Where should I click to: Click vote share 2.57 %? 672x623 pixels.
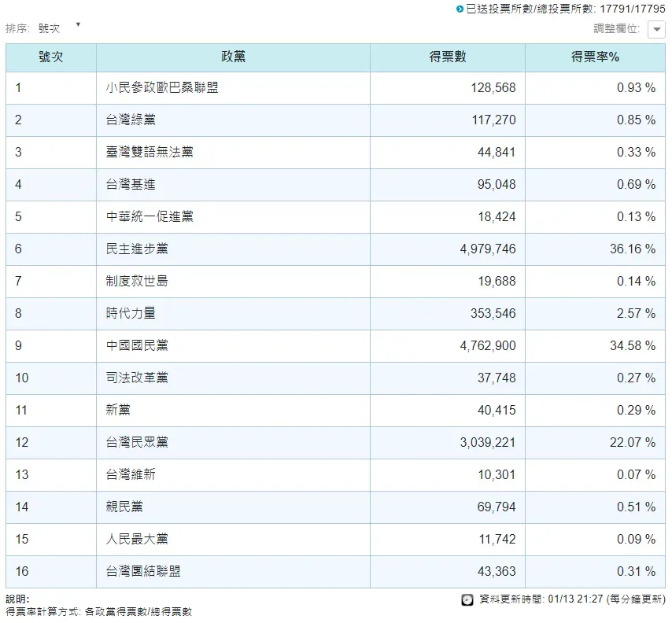point(636,313)
